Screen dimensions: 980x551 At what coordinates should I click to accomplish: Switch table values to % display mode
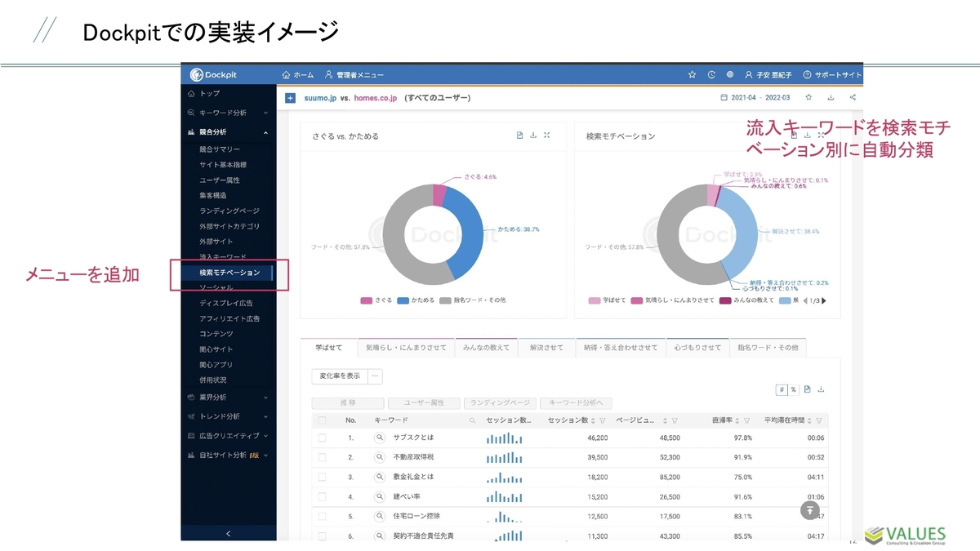pyautogui.click(x=792, y=390)
